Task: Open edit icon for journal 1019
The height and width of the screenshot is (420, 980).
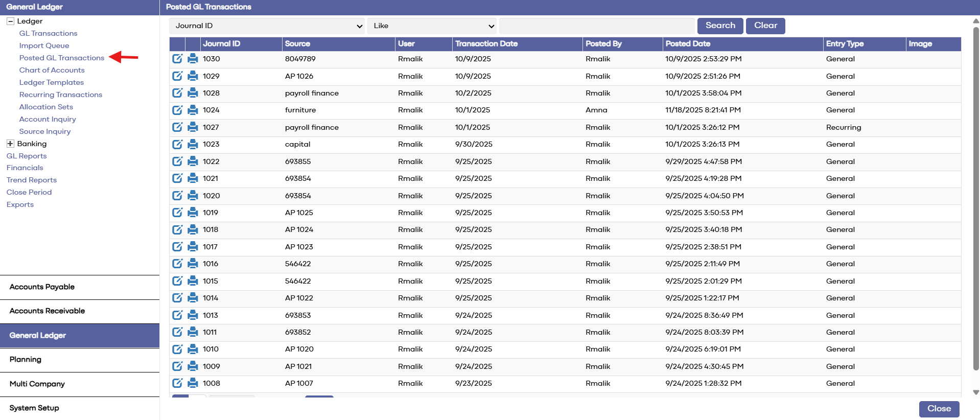Action: pyautogui.click(x=177, y=213)
